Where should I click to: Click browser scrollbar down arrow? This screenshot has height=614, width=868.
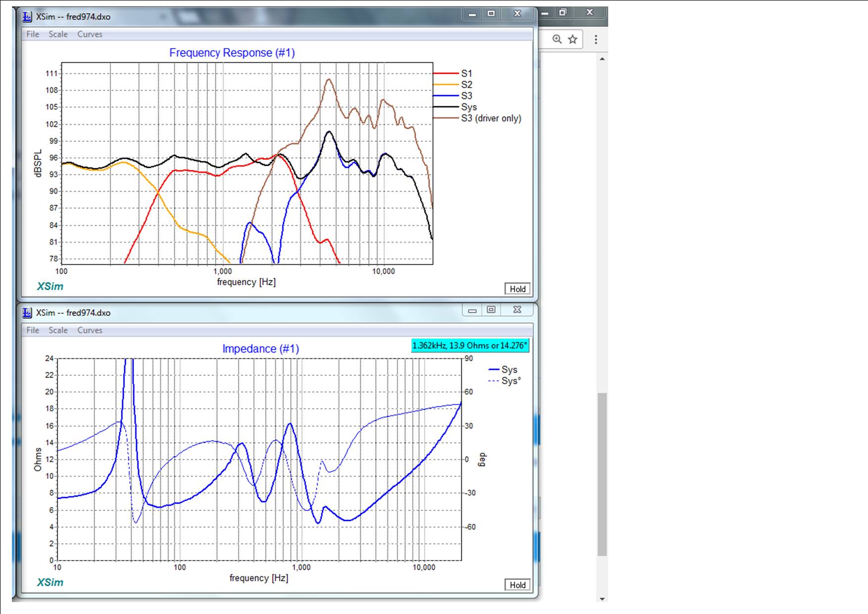point(602,598)
